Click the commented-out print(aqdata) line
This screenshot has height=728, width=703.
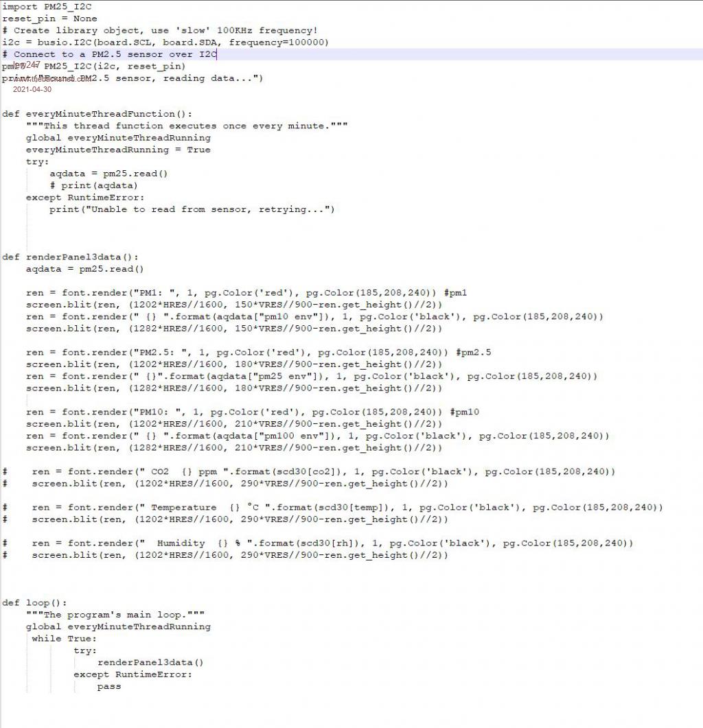click(93, 185)
